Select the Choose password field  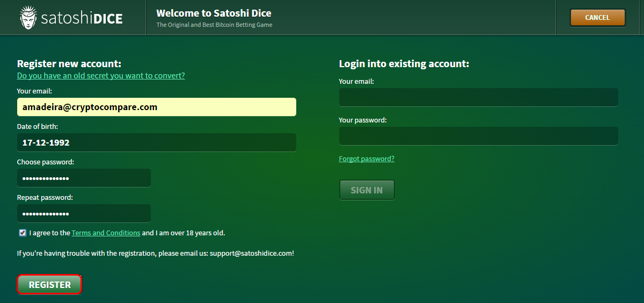point(84,178)
